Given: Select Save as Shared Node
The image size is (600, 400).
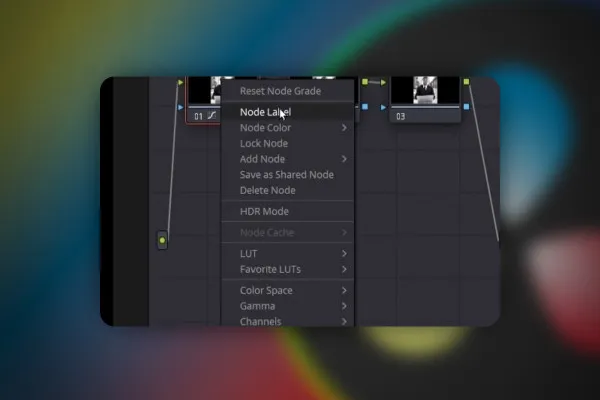Looking at the screenshot, I should (288, 175).
